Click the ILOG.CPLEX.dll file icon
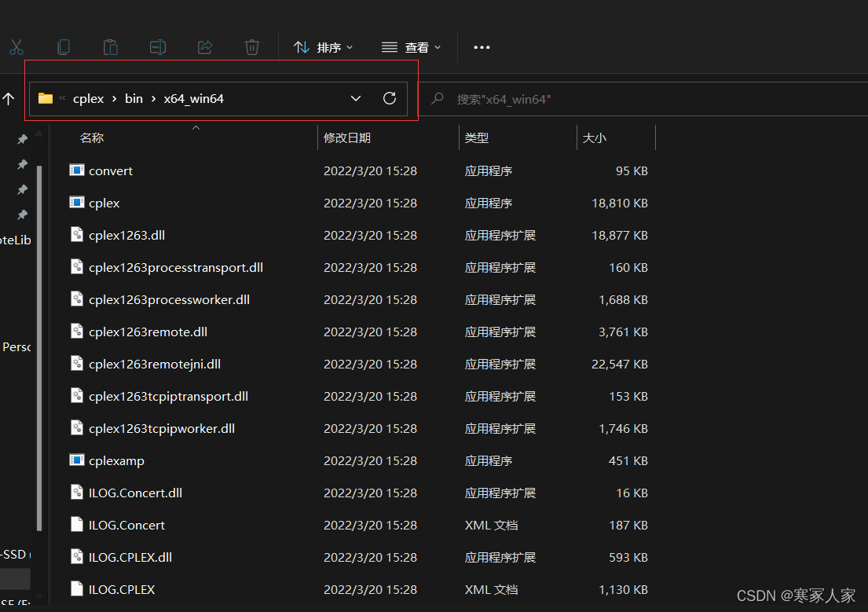Viewport: 868px width, 612px height. coord(77,556)
